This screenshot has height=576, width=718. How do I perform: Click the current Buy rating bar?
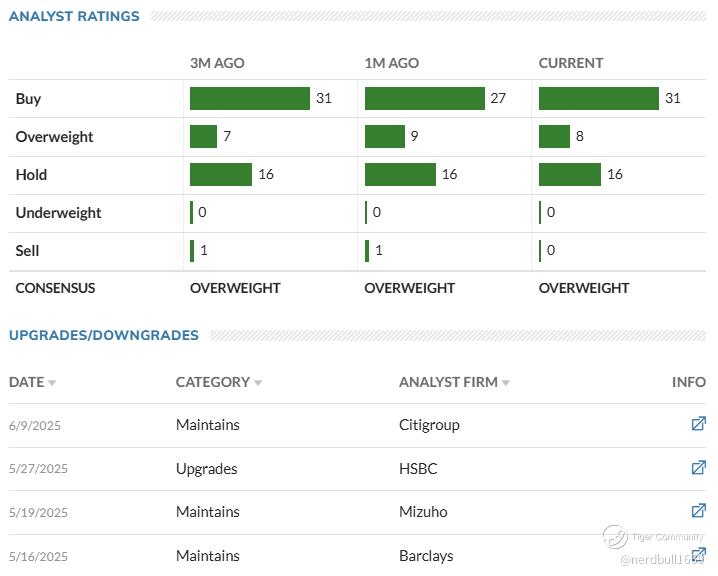pyautogui.click(x=598, y=98)
